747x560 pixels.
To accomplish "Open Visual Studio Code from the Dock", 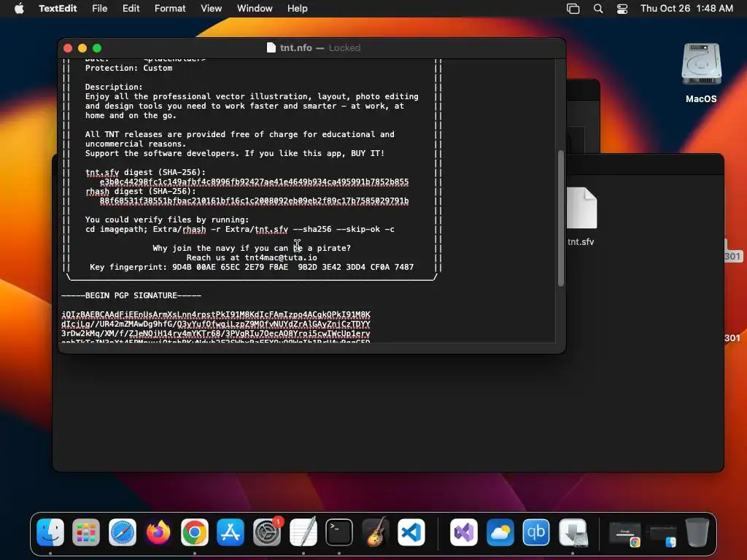I will click(411, 532).
